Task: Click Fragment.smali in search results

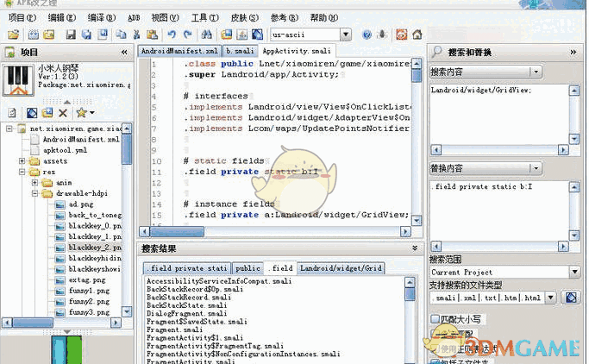Action: [x=174, y=329]
